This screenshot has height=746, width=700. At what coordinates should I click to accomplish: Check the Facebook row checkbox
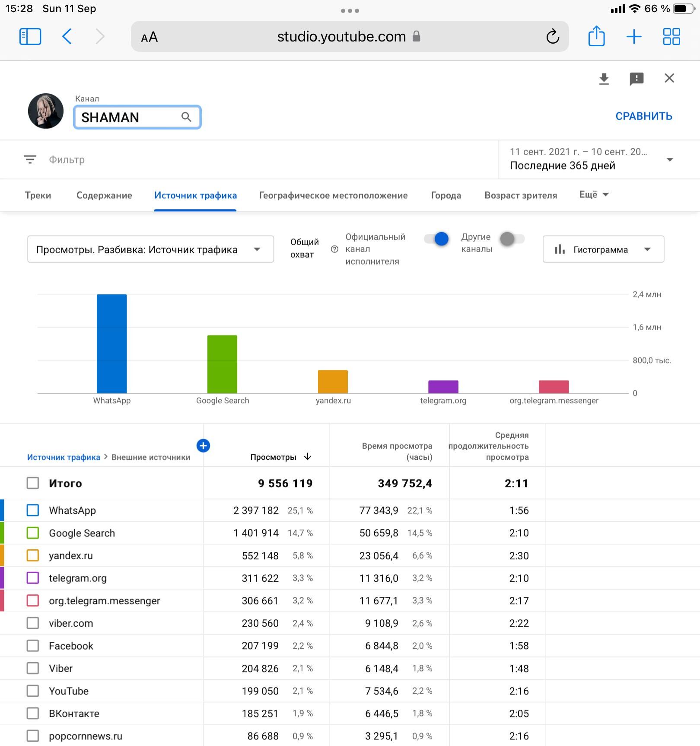[33, 646]
